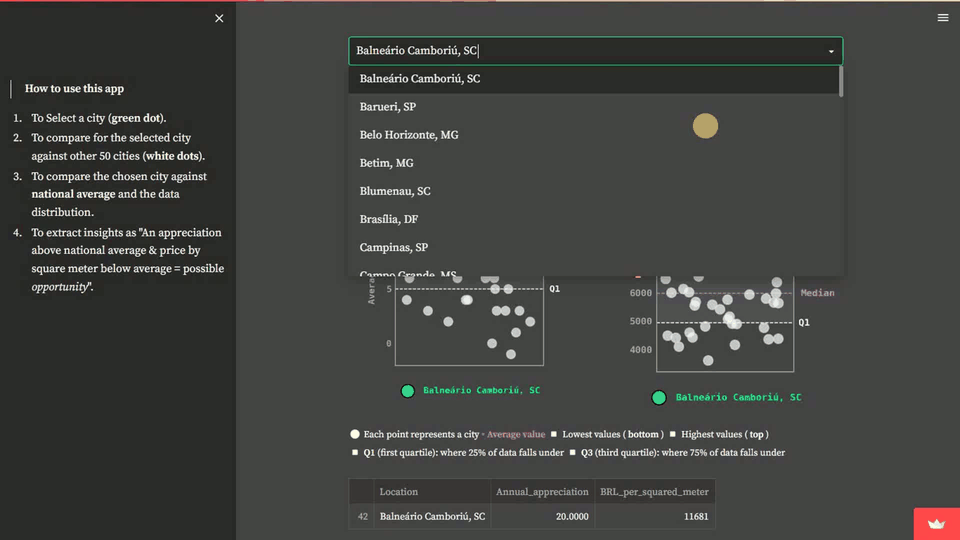Click the crown badge in bottom corner

pos(936,524)
